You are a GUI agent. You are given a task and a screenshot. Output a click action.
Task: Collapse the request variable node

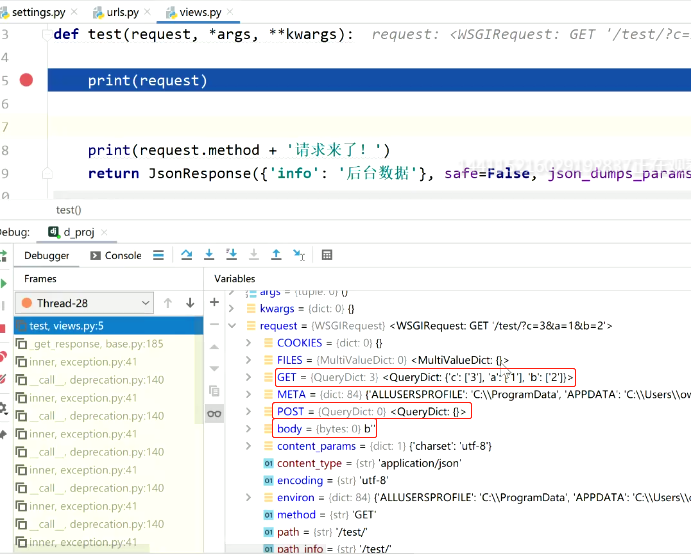pyautogui.click(x=232, y=326)
